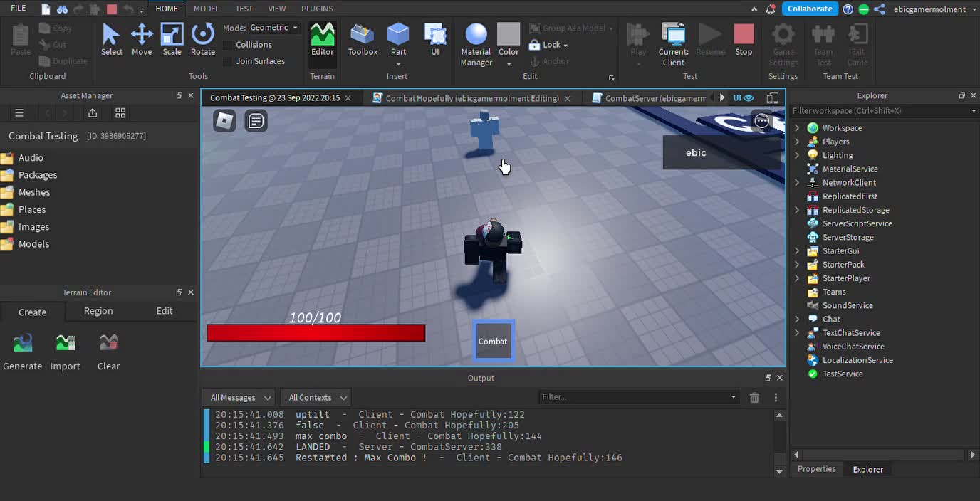Image resolution: width=980 pixels, height=501 pixels.
Task: Open the All Contexts filter dropdown
Action: point(316,398)
